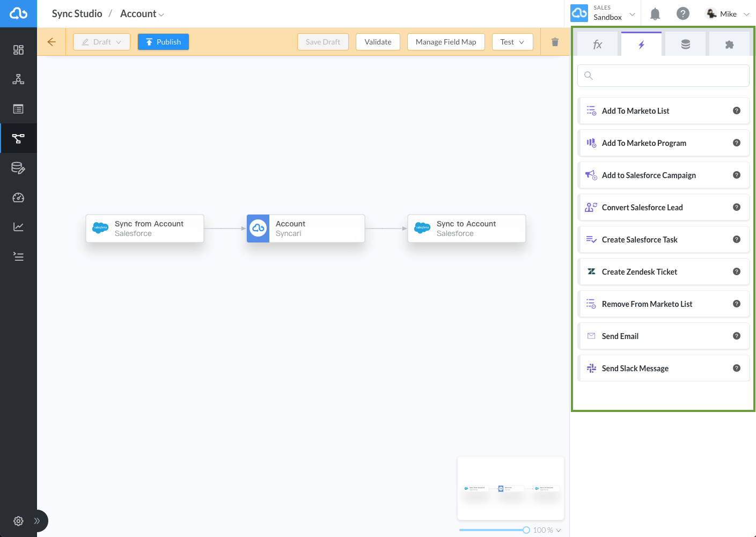The width and height of the screenshot is (756, 537).
Task: Open the dashboard grid icon in sidebar
Action: pos(18,49)
